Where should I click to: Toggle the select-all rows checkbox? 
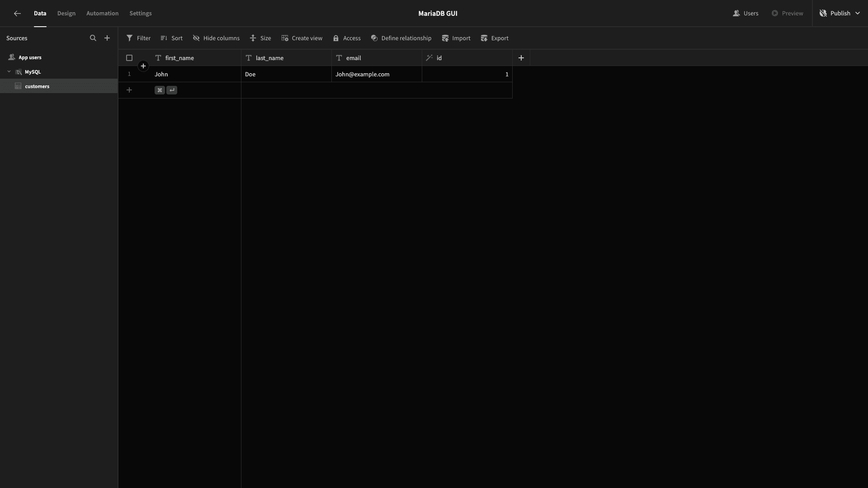[x=129, y=58]
